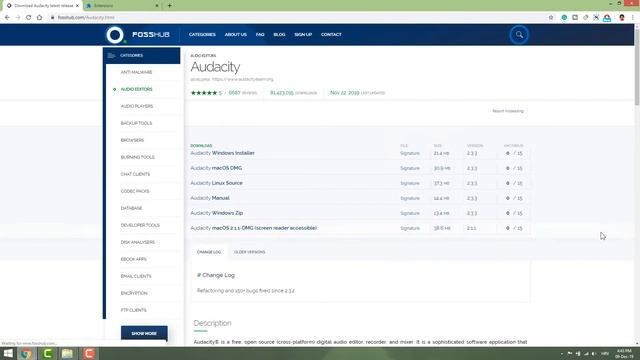Go to the FossHub logo home link

click(x=138, y=35)
